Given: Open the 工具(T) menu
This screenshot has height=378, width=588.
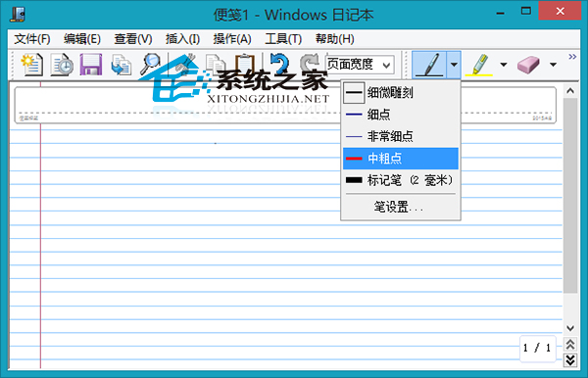Looking at the screenshot, I should tap(283, 38).
